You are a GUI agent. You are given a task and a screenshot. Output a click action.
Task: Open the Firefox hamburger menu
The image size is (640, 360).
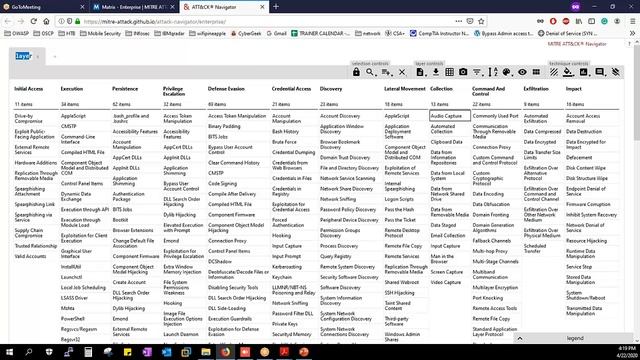point(632,21)
